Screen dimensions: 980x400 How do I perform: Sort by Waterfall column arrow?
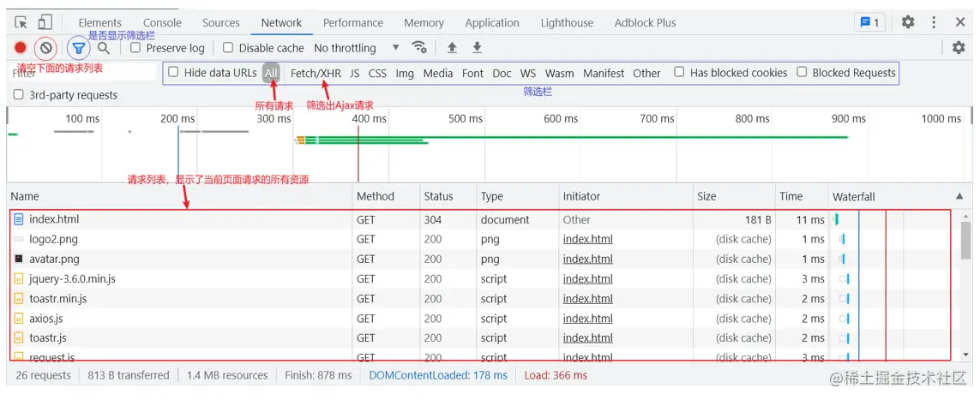coord(959,196)
